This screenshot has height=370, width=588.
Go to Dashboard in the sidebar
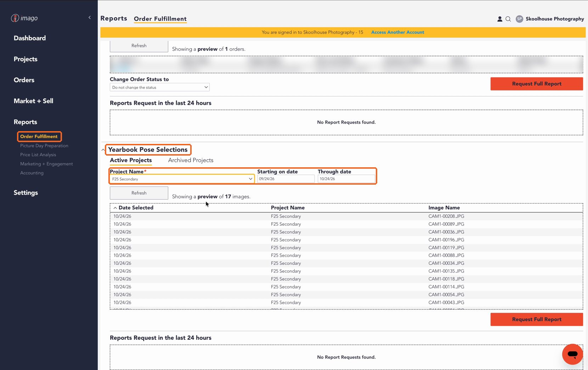click(x=30, y=38)
